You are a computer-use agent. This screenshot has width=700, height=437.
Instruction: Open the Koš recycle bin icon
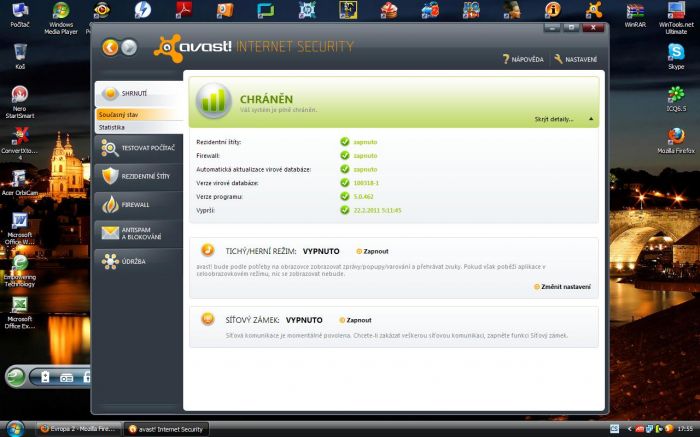pyautogui.click(x=20, y=57)
